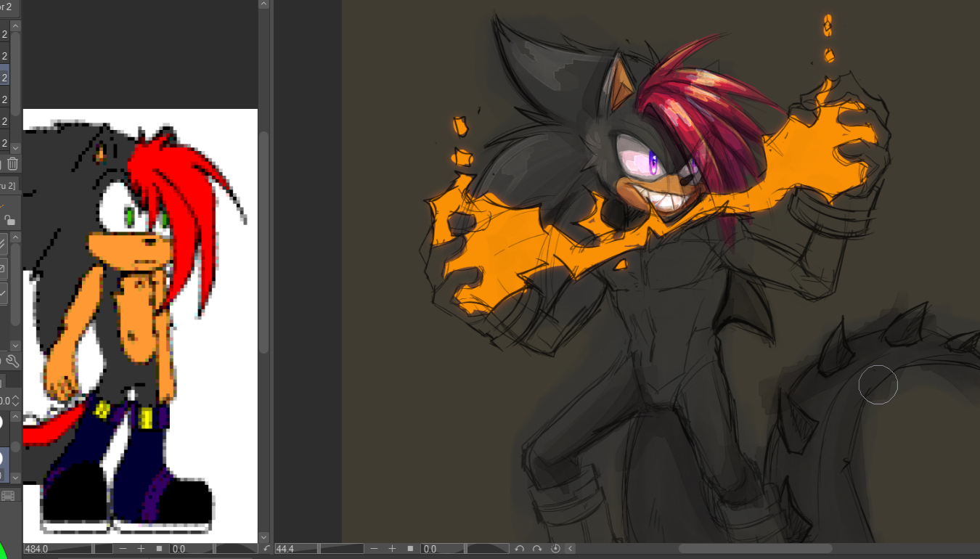The image size is (980, 559).
Task: Toggle the open padlock lock icon
Action: [x=9, y=219]
